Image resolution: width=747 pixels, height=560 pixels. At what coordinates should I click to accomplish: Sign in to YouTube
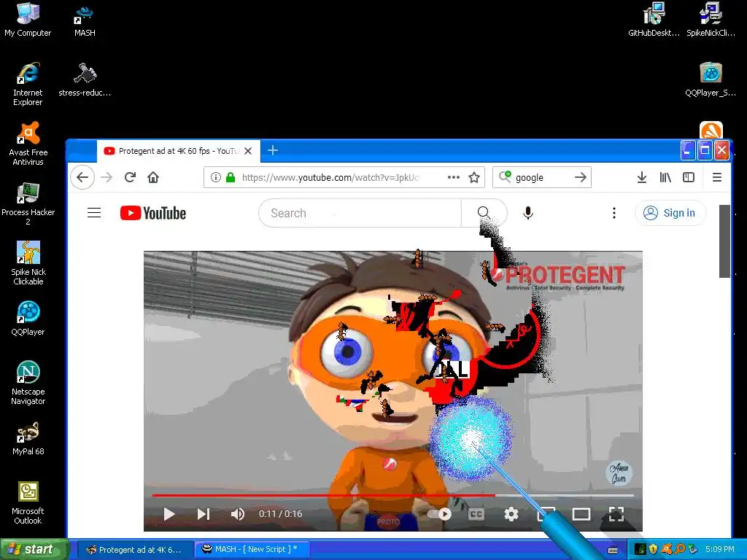[x=670, y=213]
